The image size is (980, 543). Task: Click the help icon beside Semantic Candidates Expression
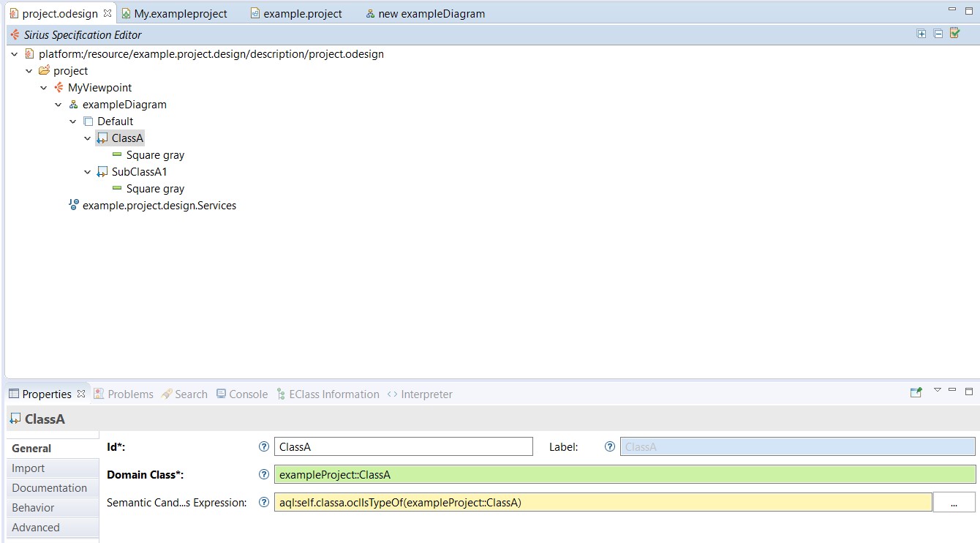(x=264, y=502)
